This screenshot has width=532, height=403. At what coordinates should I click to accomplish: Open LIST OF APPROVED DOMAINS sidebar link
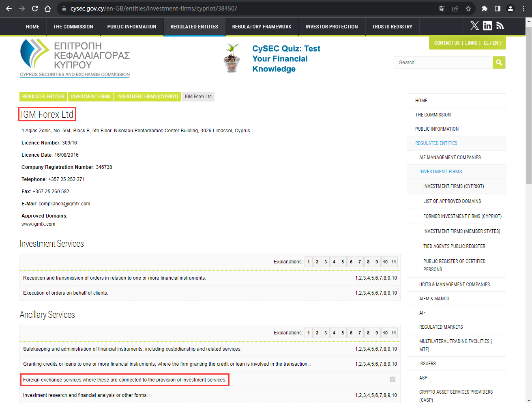pos(456,201)
